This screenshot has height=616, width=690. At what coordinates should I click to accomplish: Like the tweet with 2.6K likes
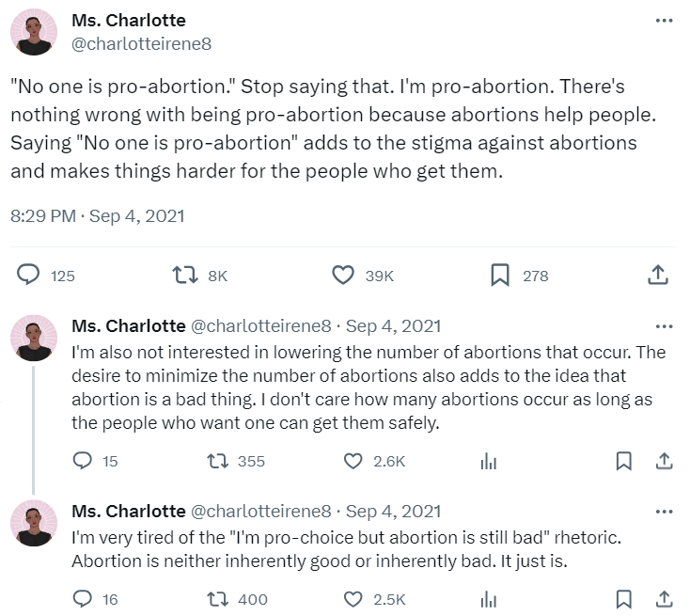353,461
